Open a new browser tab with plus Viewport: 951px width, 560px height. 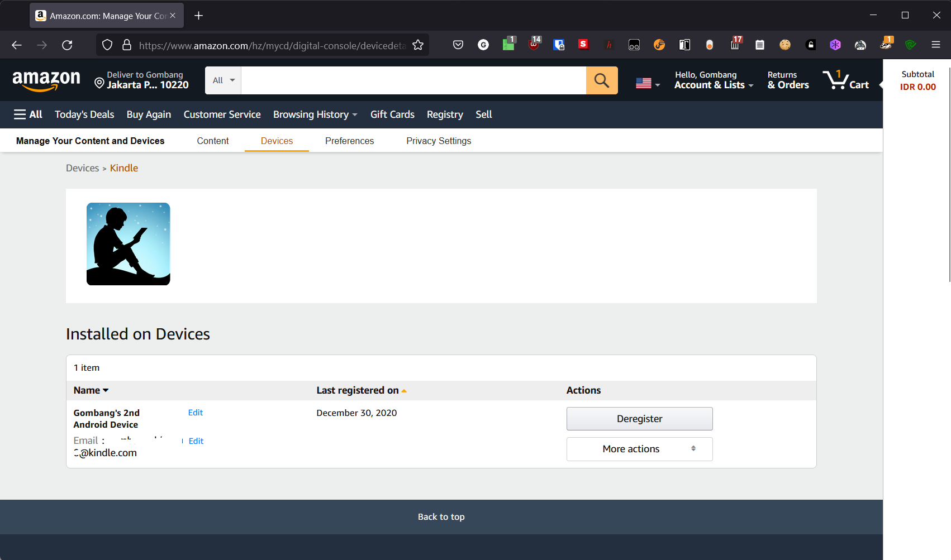pos(198,16)
